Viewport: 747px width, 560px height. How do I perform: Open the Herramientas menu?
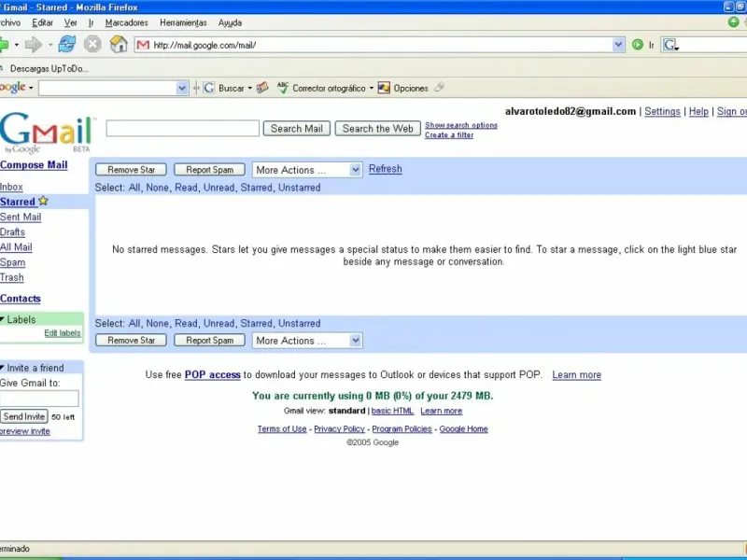point(183,22)
